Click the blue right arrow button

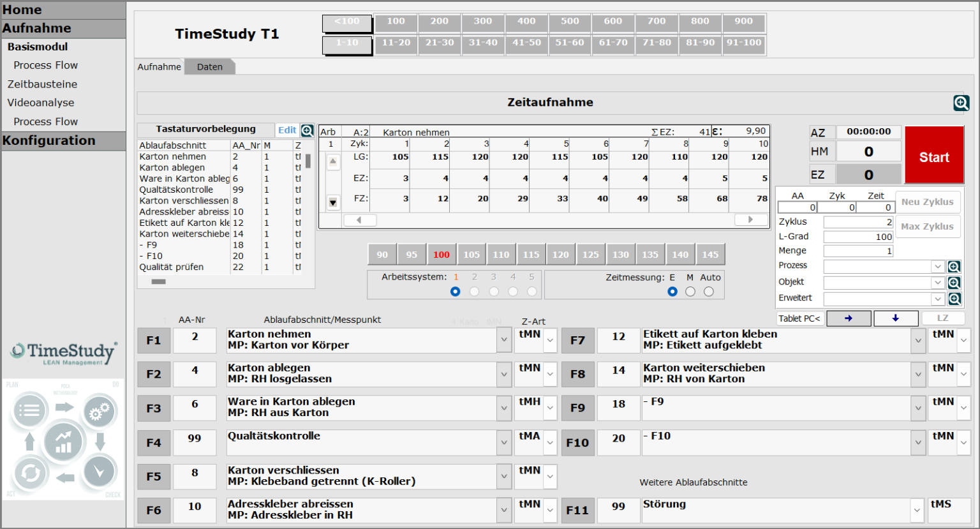[x=849, y=318]
